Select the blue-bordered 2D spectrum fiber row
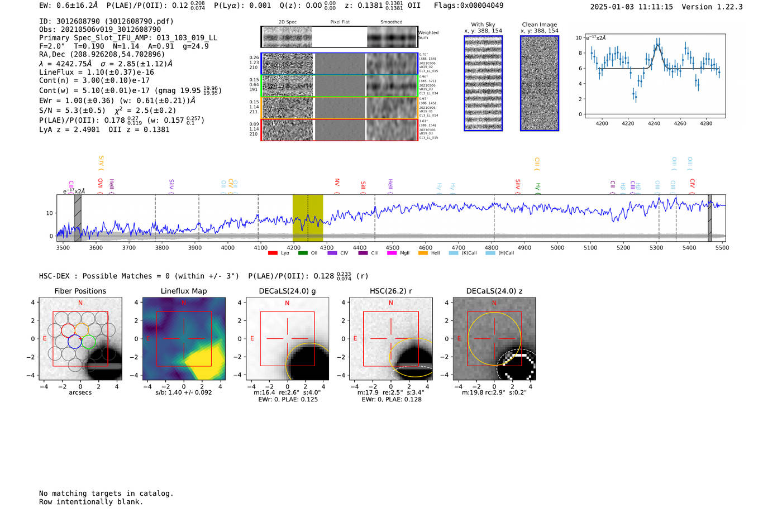Screen dimensions: 782x532 click(340, 64)
